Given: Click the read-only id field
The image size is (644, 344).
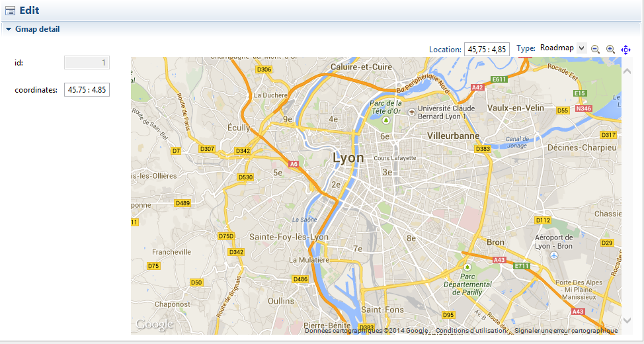Looking at the screenshot, I should point(87,63).
